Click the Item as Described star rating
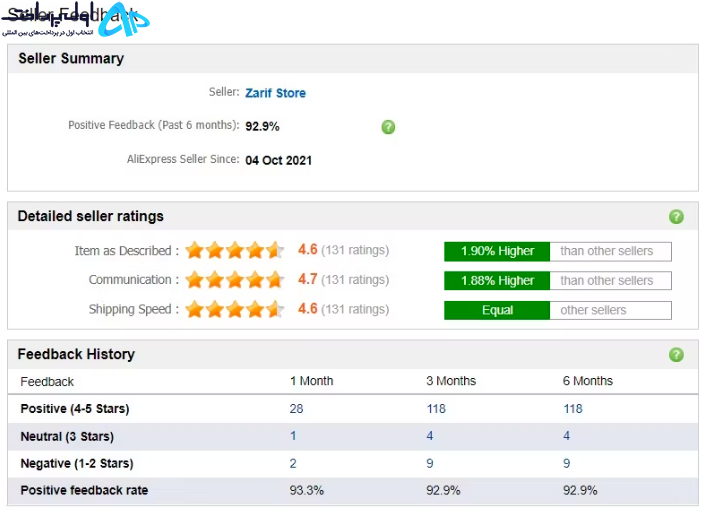This screenshot has height=525, width=714. (x=235, y=250)
